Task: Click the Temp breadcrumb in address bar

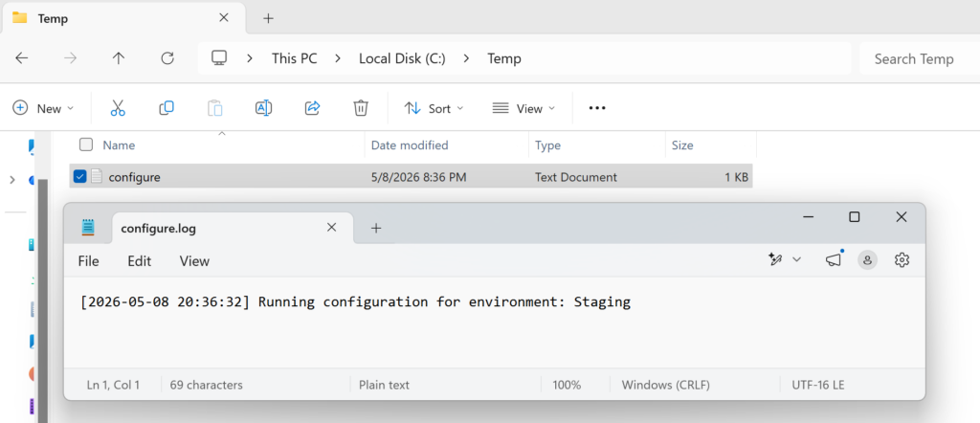Action: tap(503, 58)
